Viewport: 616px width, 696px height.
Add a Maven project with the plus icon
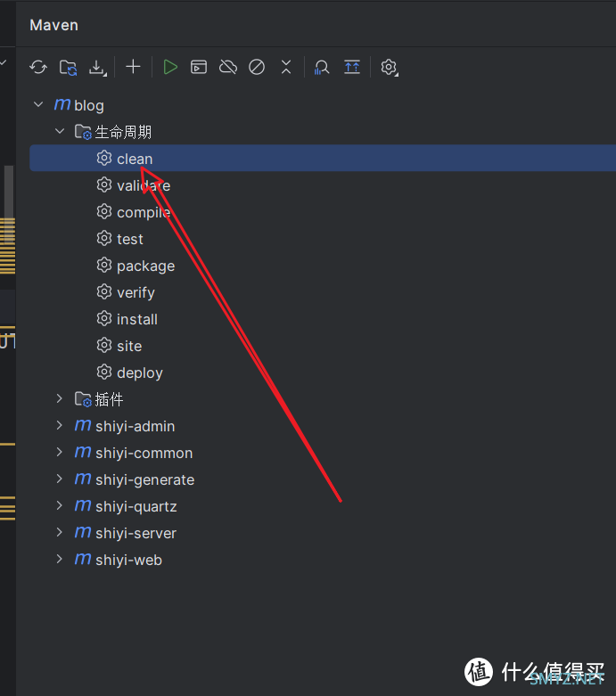point(133,67)
